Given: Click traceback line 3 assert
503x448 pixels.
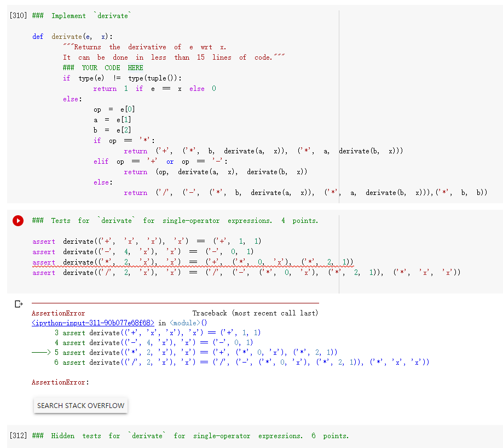Looking at the screenshot, I should pyautogui.click(x=158, y=333).
